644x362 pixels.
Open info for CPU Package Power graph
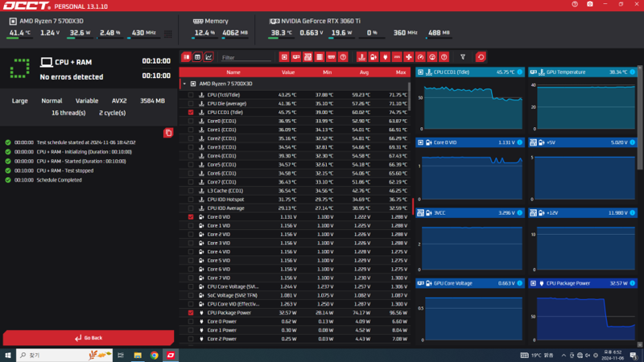pyautogui.click(x=633, y=283)
